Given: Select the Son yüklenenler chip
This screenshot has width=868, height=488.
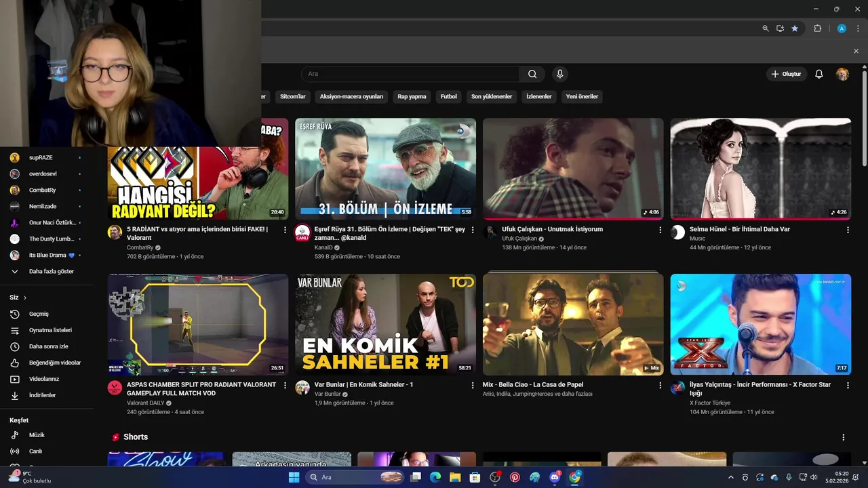Looking at the screenshot, I should [x=492, y=96].
